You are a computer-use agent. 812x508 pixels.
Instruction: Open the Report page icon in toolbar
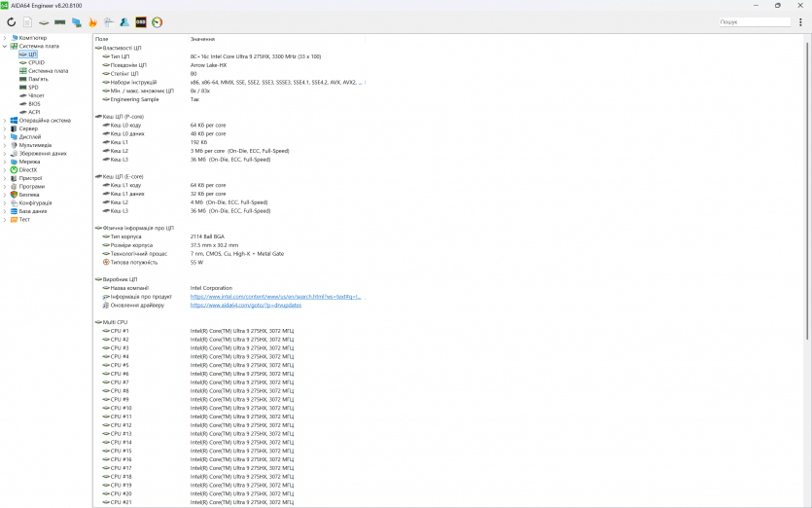click(x=27, y=21)
